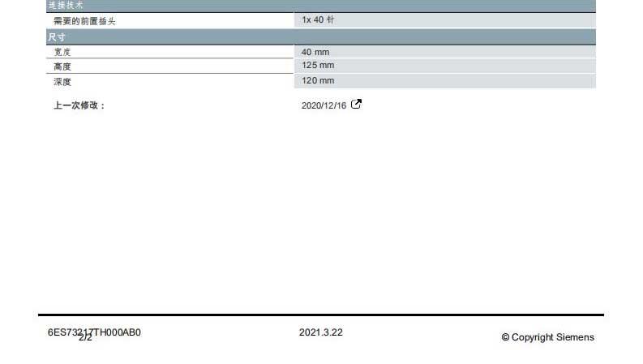Screen dimensions: 643x364
Task: Click the 1x 40 针 value cell
Action: [318, 19]
